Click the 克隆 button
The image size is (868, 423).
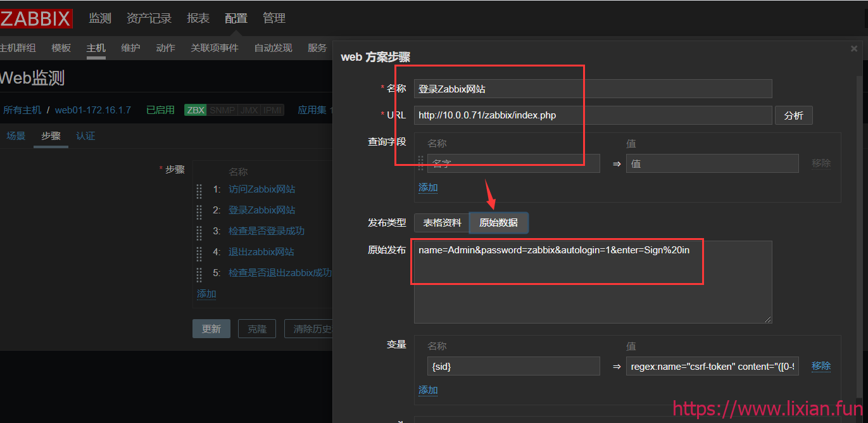(x=257, y=329)
